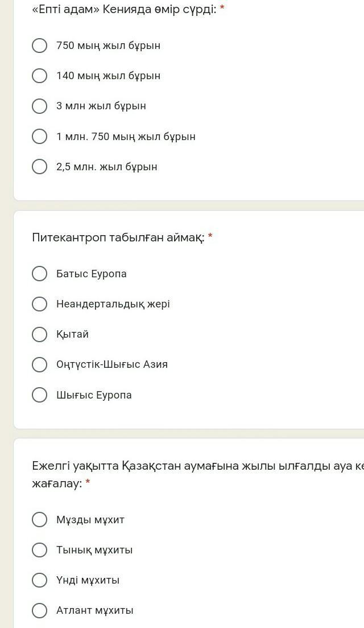Click the 'Оңтүстік-Шығыс Азия' label text
Image resolution: width=364 pixels, height=628 pixels.
[112, 364]
